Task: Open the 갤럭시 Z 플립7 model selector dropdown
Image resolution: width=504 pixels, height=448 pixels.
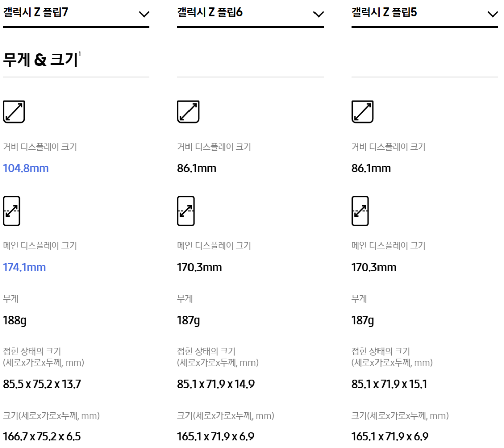Action: pos(145,14)
